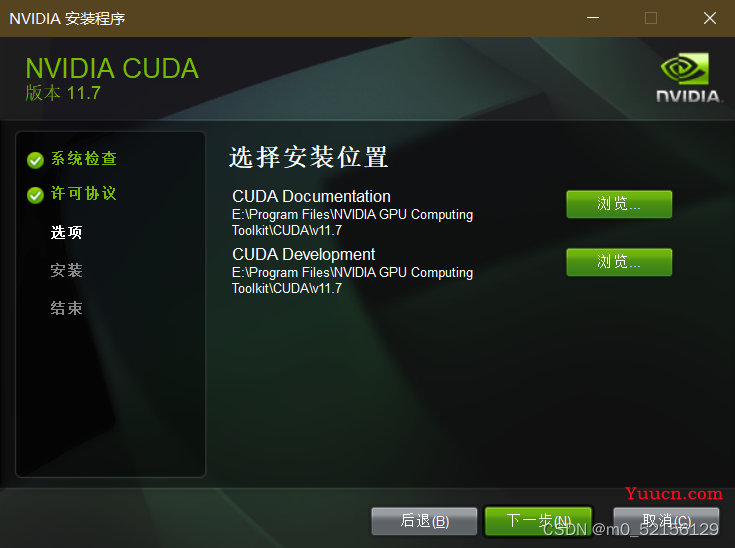Go back with the 后退(B) button
This screenshot has height=548, width=735.
424,521
